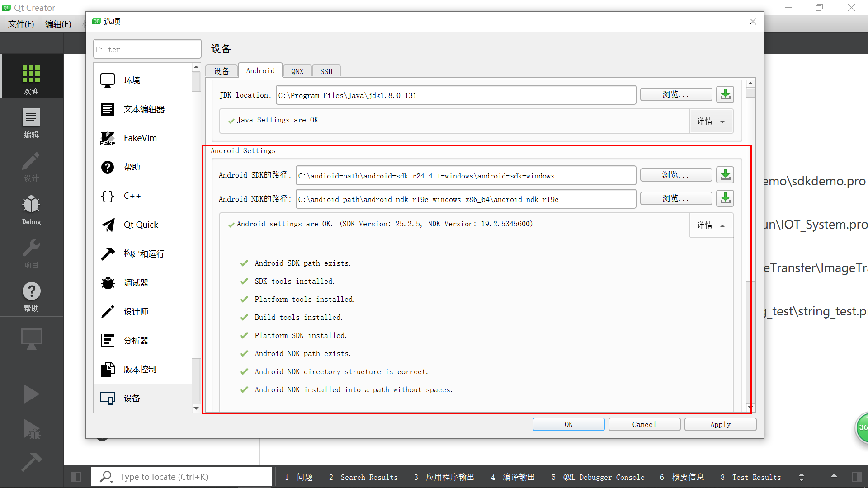Switch to the SSH tab
The height and width of the screenshot is (488, 868).
tap(326, 71)
